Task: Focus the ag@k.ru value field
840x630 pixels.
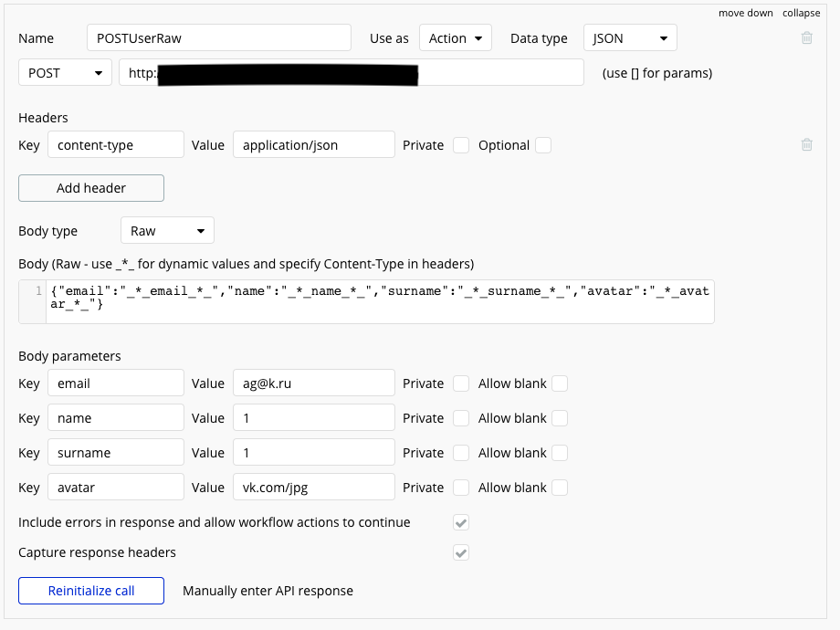Action: [x=314, y=383]
